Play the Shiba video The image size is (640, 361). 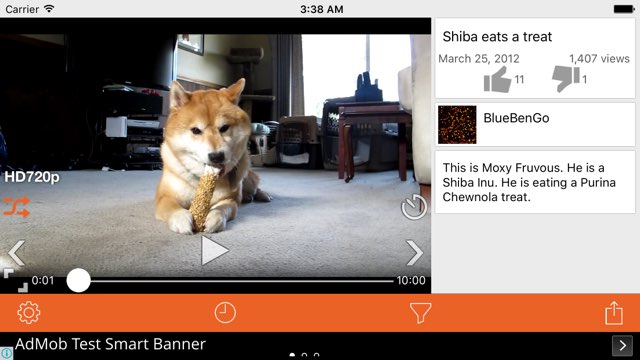215,251
